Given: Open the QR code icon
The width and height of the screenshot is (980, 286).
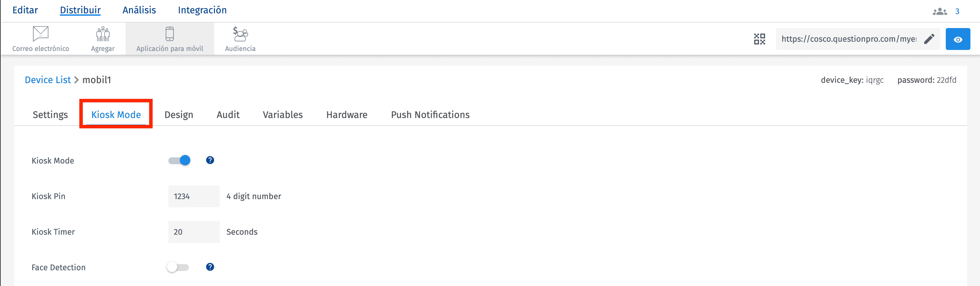Looking at the screenshot, I should [x=759, y=39].
